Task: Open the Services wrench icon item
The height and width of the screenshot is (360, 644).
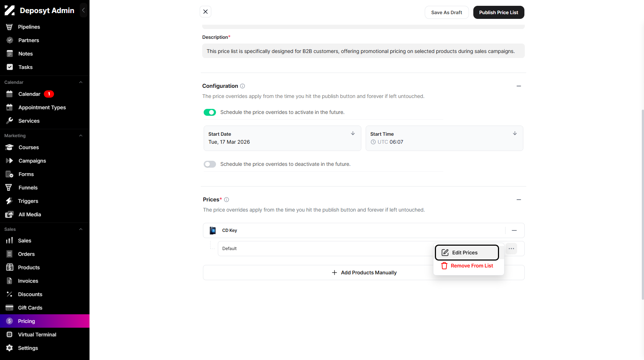Action: click(10, 121)
